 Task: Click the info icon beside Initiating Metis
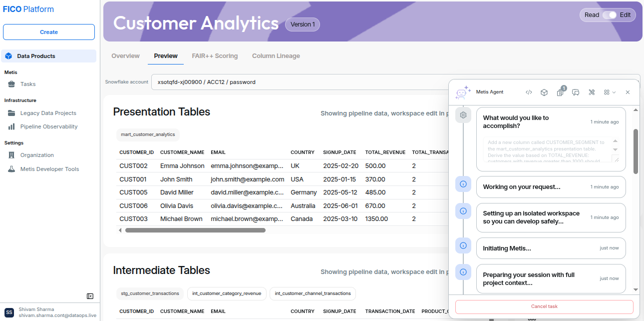coord(463,245)
